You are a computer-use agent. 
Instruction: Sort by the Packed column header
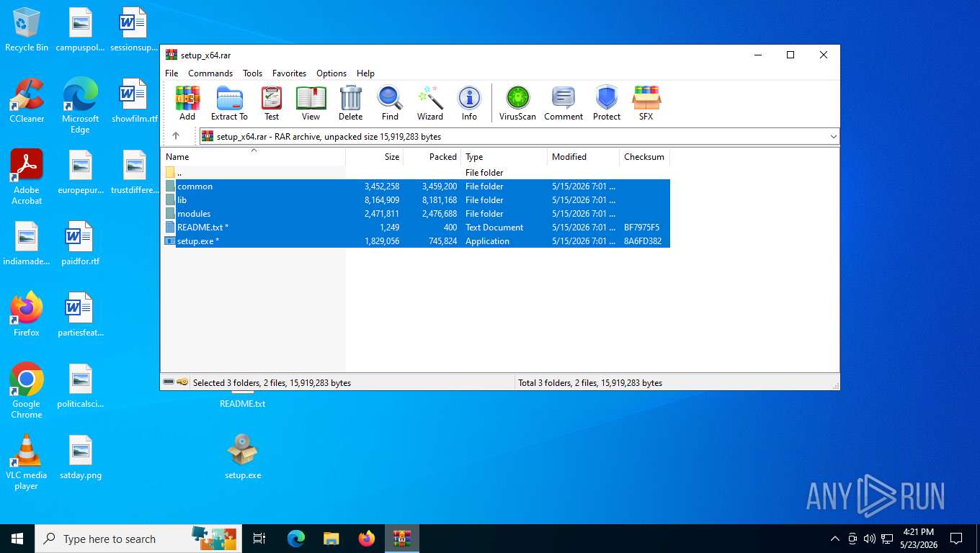click(432, 157)
